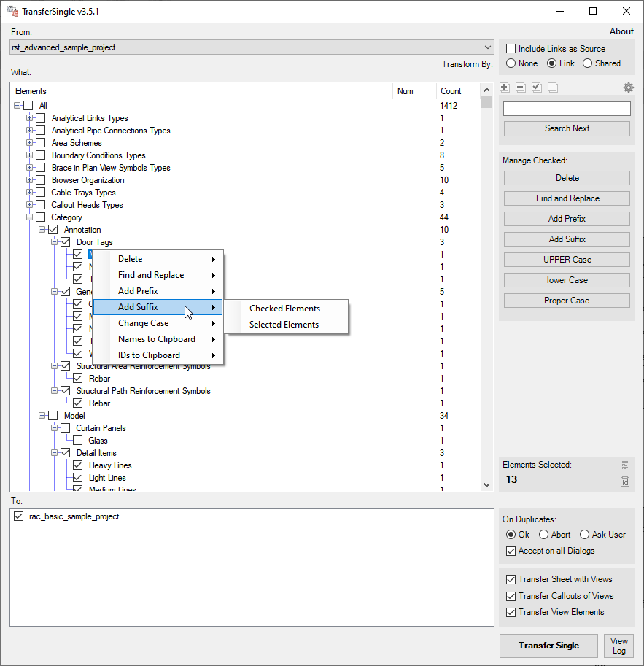Click the copy names clipboard icon
Viewport: 644px width, 666px height.
(624, 465)
